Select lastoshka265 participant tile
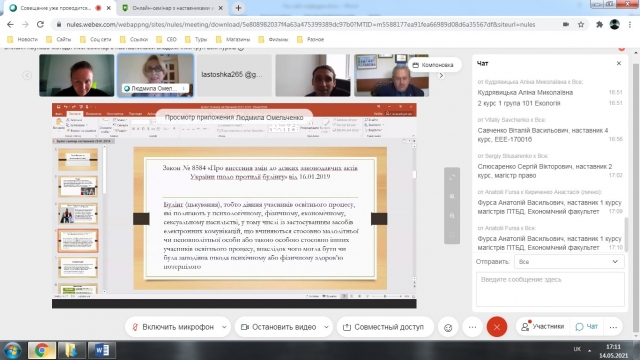 coord(234,75)
